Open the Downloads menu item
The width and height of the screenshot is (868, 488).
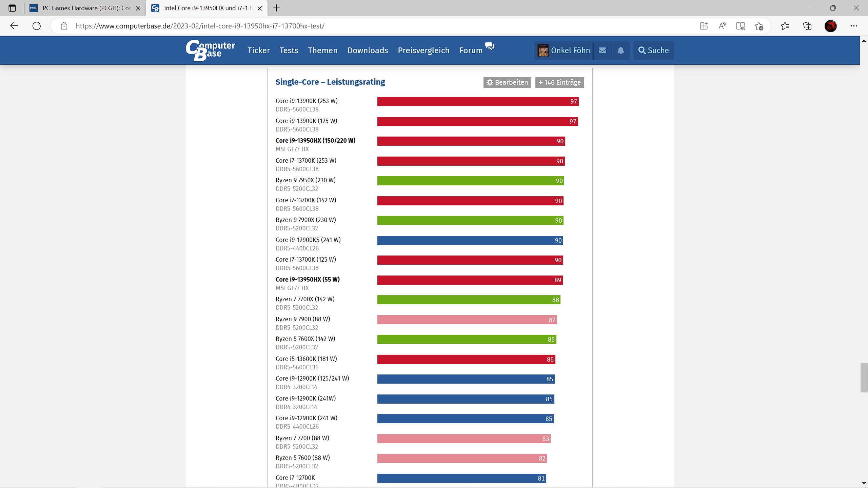[x=368, y=50]
